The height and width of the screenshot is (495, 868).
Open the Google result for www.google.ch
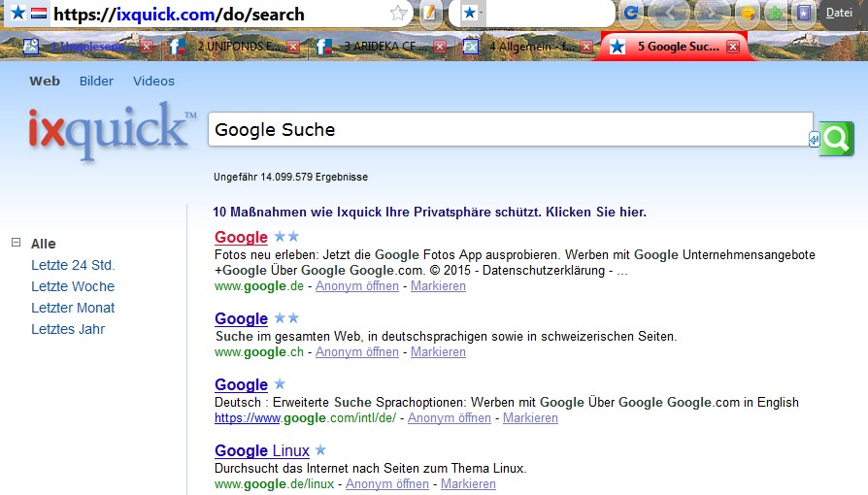point(242,318)
